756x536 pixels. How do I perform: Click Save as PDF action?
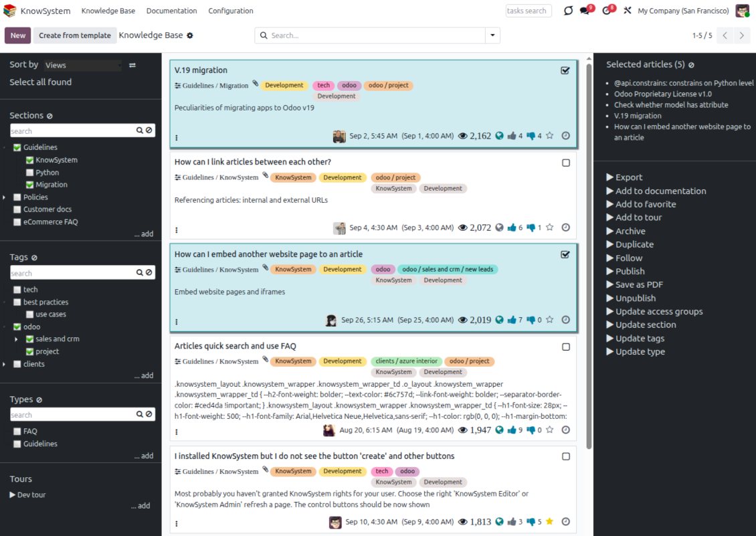point(638,284)
